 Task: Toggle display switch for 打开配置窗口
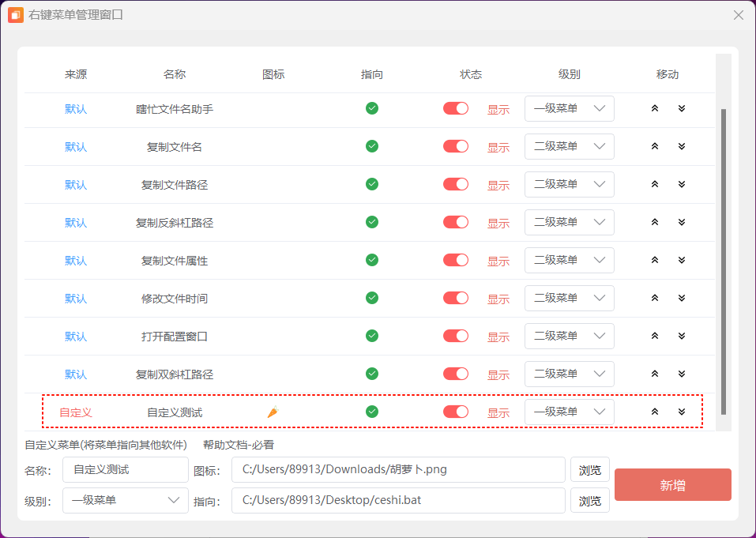tap(456, 336)
